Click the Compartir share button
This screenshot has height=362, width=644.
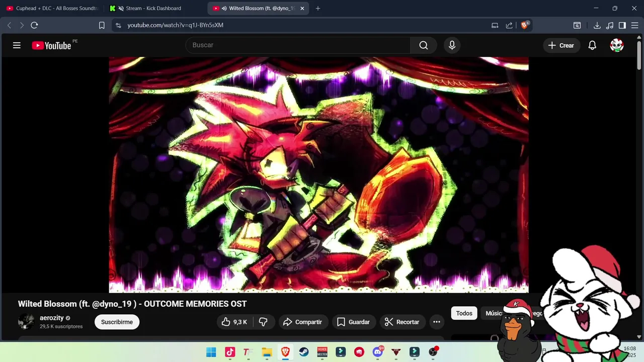tap(302, 322)
